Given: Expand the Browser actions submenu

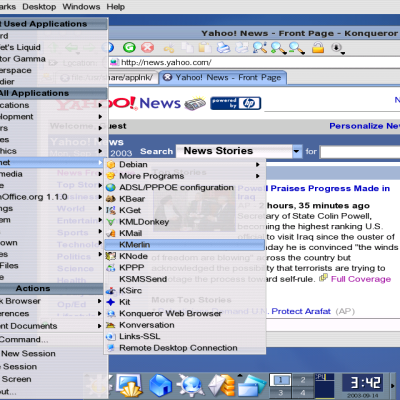Looking at the screenshot, I should coord(52,301).
